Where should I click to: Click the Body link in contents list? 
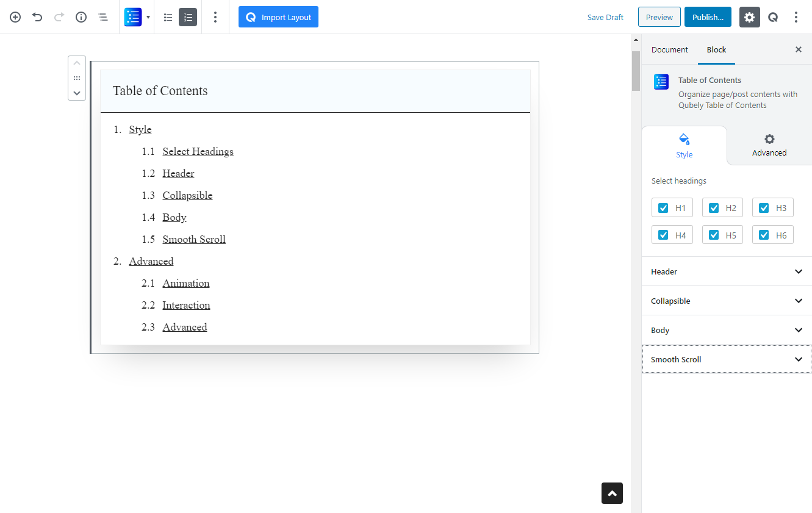[x=174, y=217]
